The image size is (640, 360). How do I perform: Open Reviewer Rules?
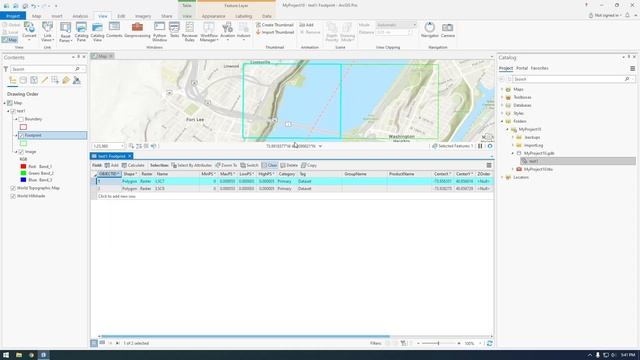189,32
